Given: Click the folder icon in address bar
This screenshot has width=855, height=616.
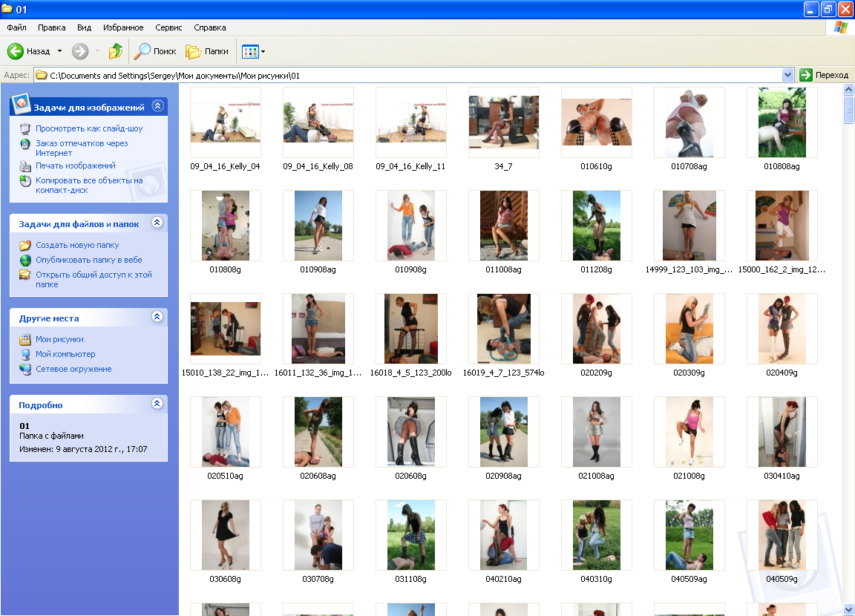Looking at the screenshot, I should coord(42,75).
